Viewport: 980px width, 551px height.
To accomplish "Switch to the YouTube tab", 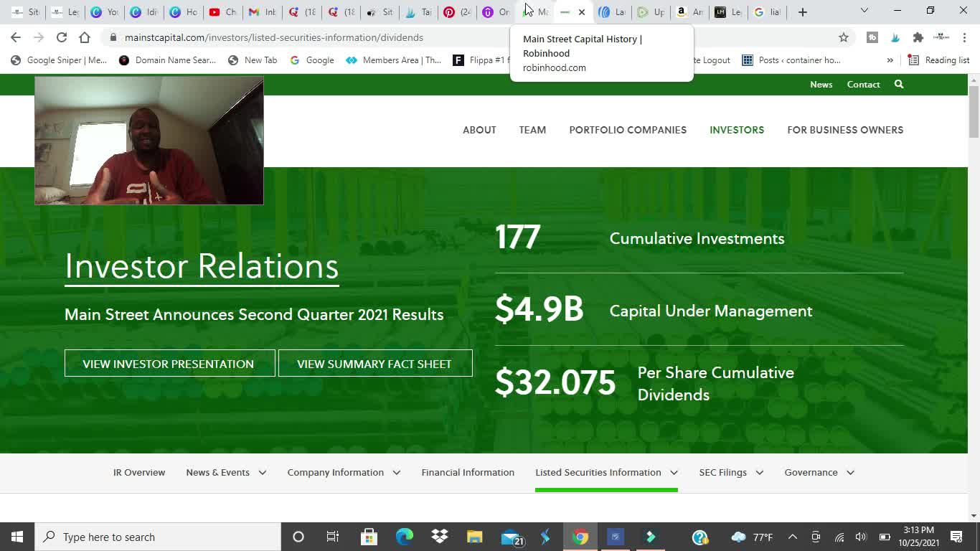I will tap(222, 11).
